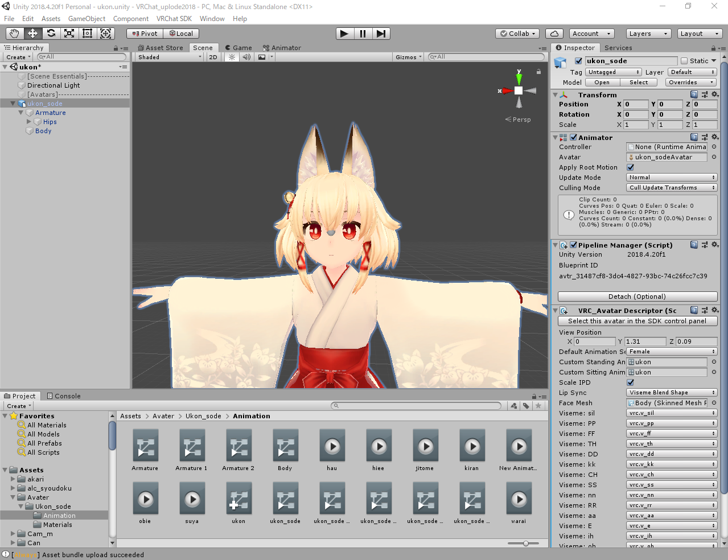Open the Lip Sync dropdown
This screenshot has width=728, height=560.
[x=672, y=393]
